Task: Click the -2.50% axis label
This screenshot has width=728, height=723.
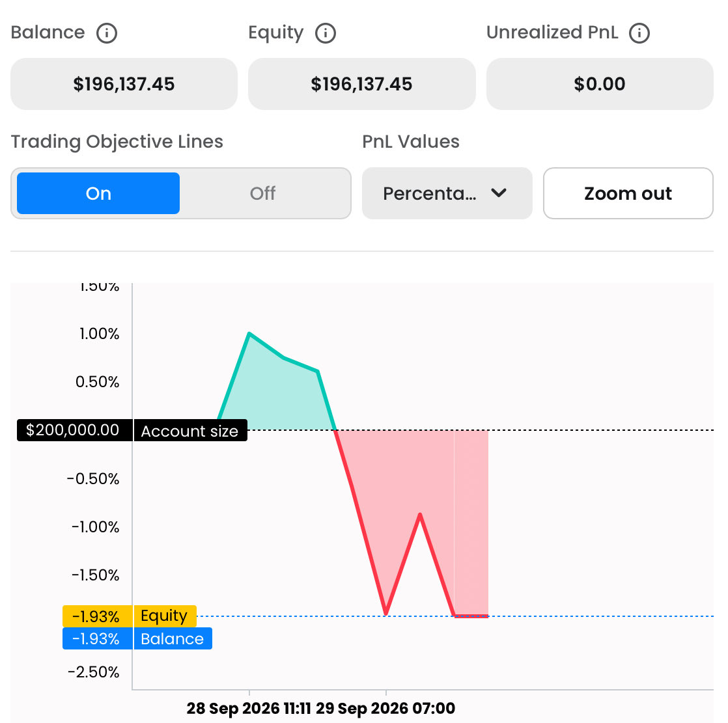Action: tap(93, 672)
